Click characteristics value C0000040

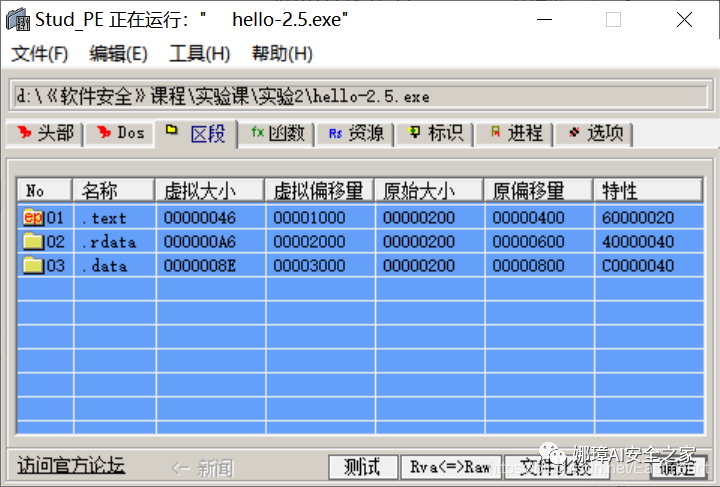coord(638,265)
